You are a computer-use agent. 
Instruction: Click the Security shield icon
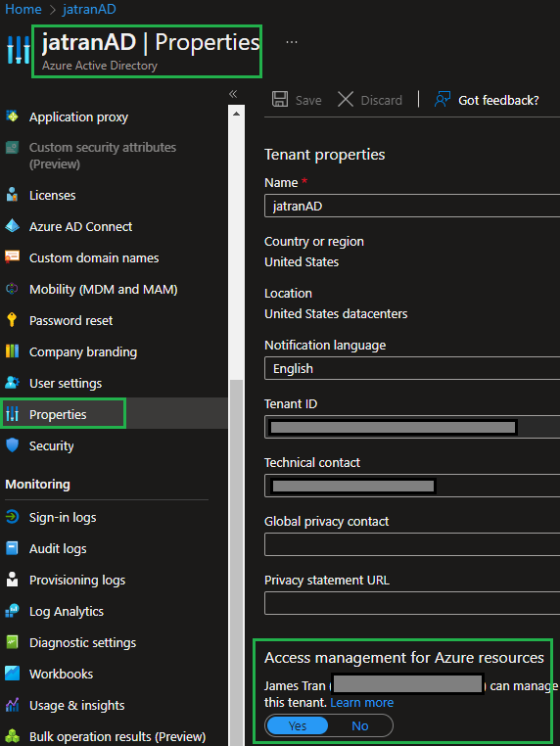click(12, 445)
